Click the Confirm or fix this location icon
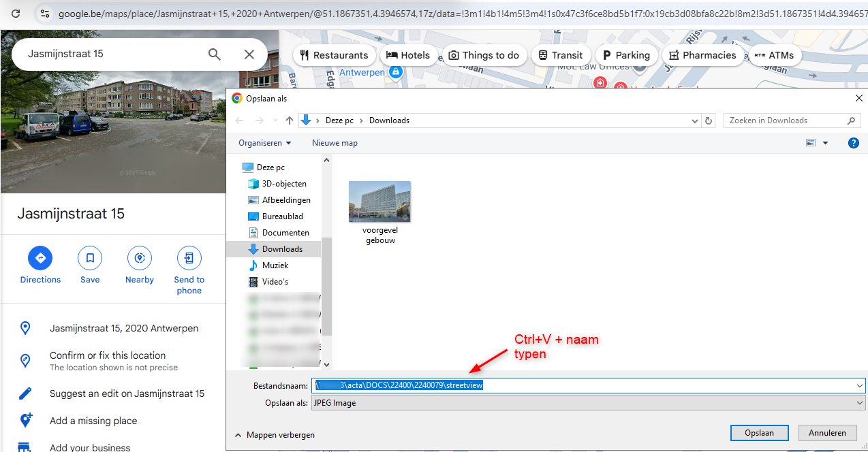This screenshot has height=452, width=868. point(25,361)
